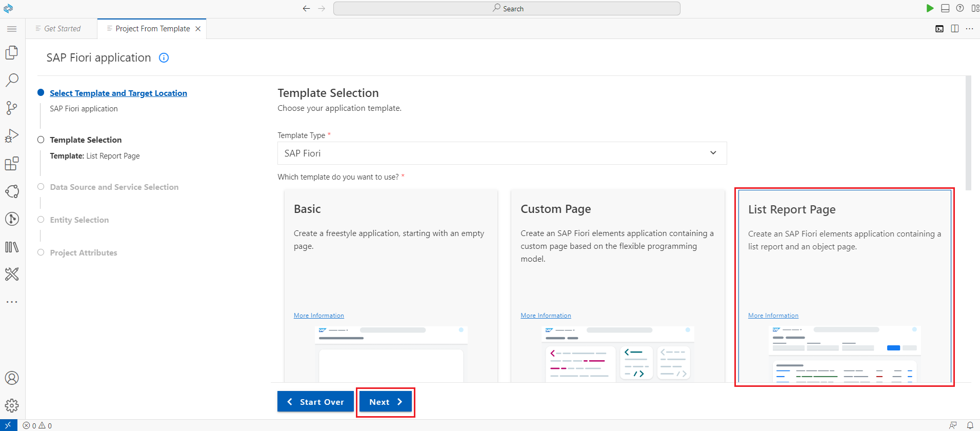Image resolution: width=980 pixels, height=431 pixels.
Task: Select the Template Selection wizard step
Action: click(x=86, y=140)
